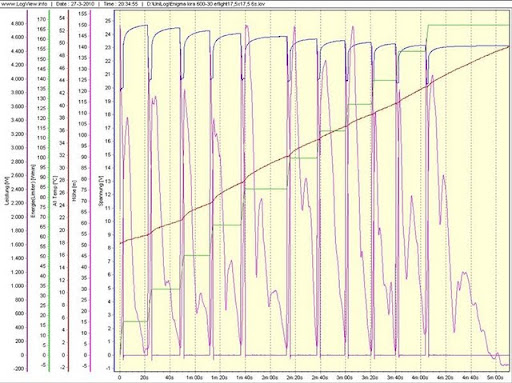512x383 pixels.
Task: Select the 'Leistung [W]' axis title
Action: [7, 191]
